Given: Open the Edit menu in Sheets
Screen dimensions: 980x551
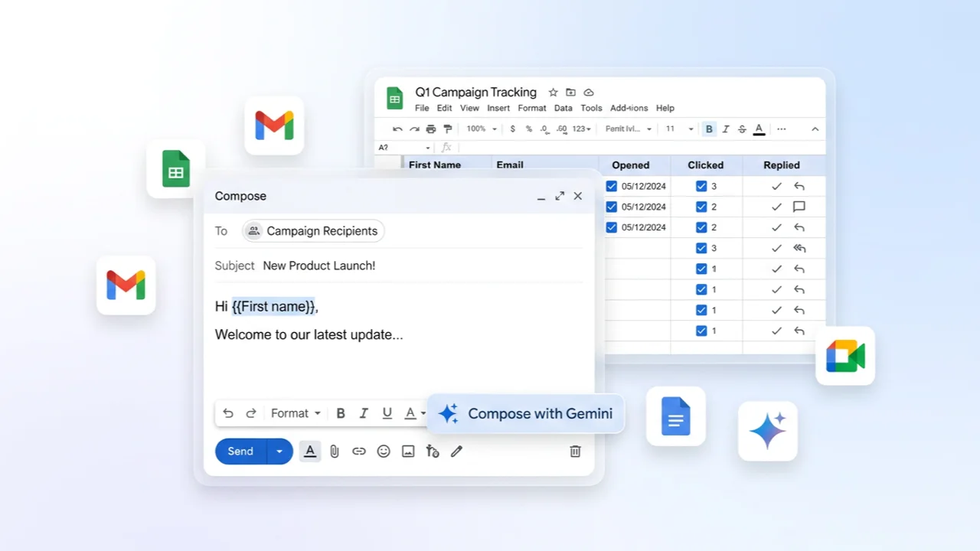Looking at the screenshot, I should coord(445,108).
